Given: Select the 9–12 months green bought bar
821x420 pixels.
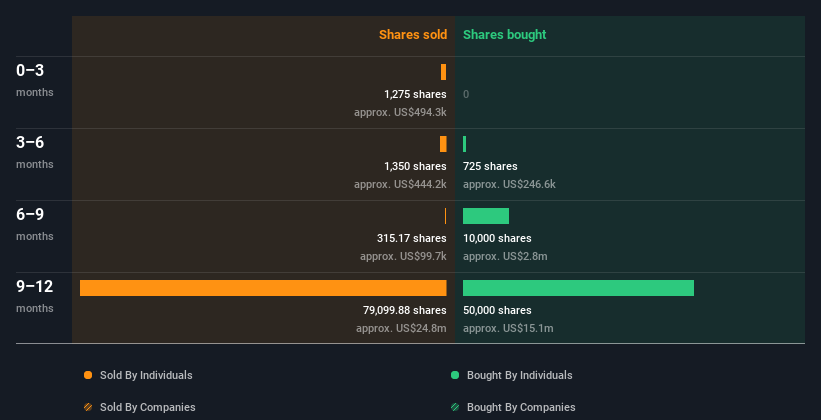Looking at the screenshot, I should point(579,288).
